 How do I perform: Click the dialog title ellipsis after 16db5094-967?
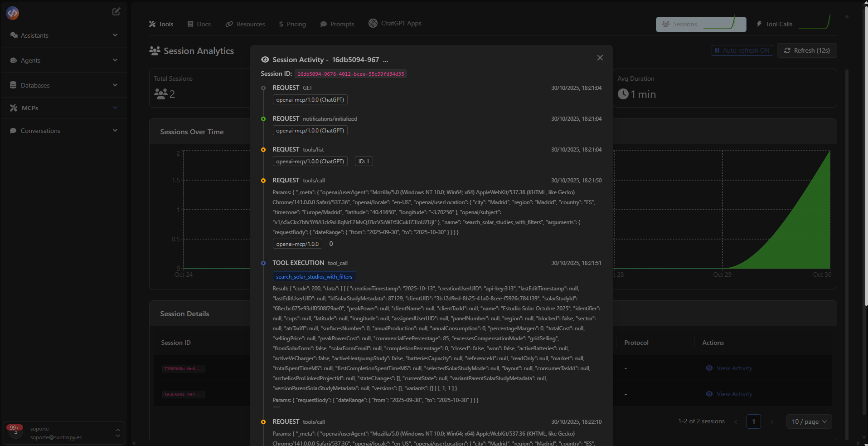pos(385,60)
